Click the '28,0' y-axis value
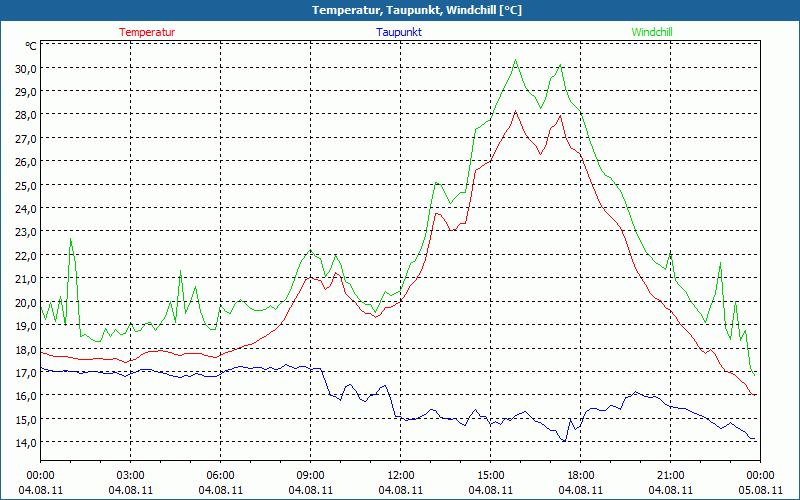This screenshot has height=500, width=800. point(26,115)
